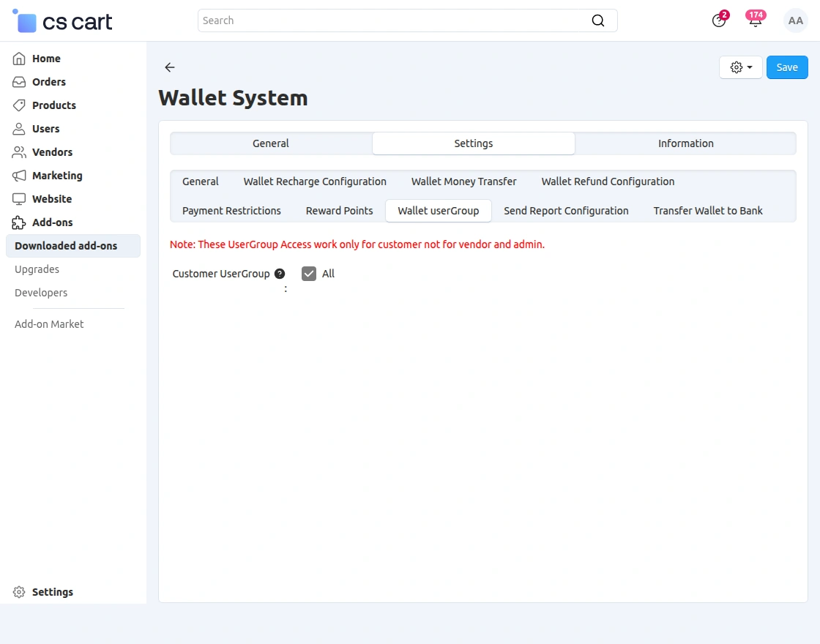Uncheck the All customer user group checkbox
The width and height of the screenshot is (820, 644).
[308, 273]
